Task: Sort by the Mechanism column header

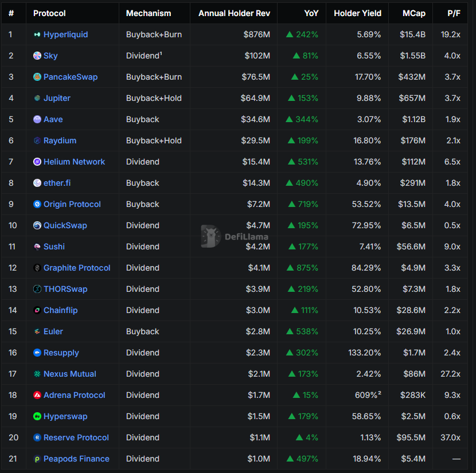Action: (149, 13)
